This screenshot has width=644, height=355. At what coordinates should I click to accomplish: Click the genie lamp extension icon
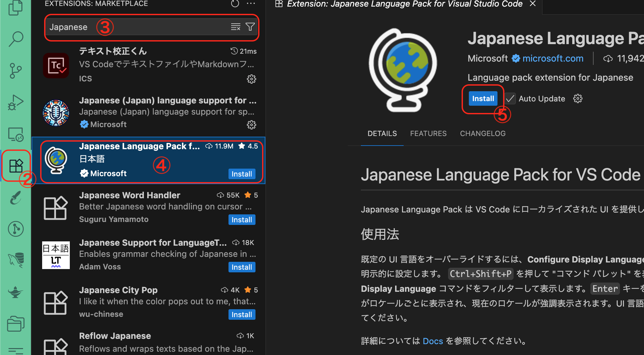16,292
